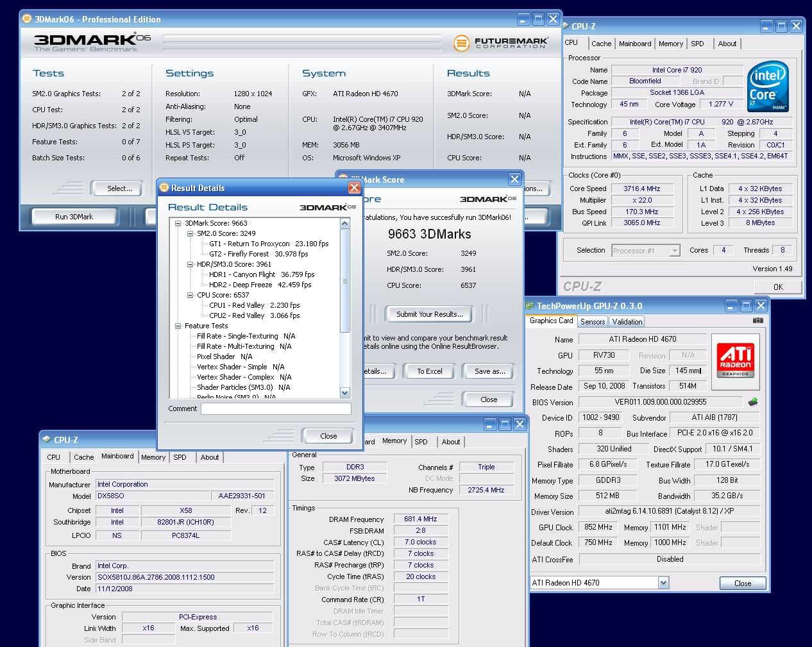Viewport: 812px width, 647px height.
Task: Click the GPU-Z title bar icon
Action: (x=530, y=306)
